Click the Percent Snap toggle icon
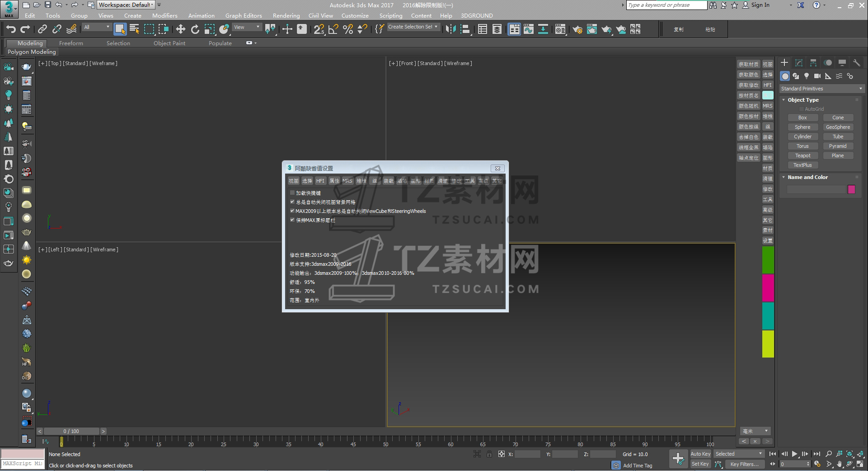 tap(348, 29)
